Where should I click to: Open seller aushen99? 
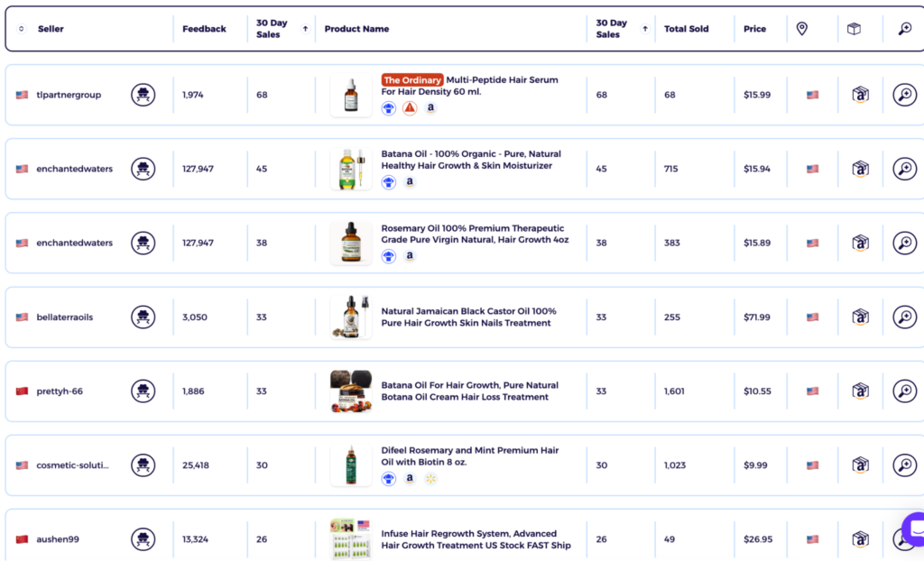point(58,539)
